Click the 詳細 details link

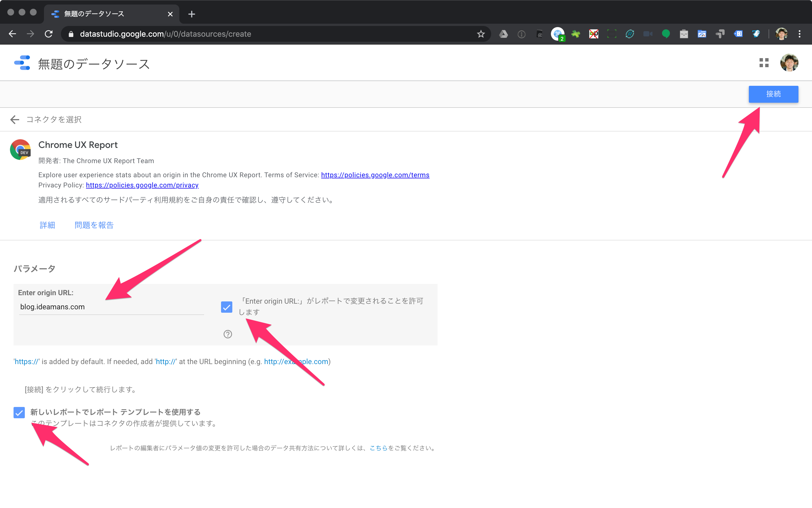(x=47, y=225)
